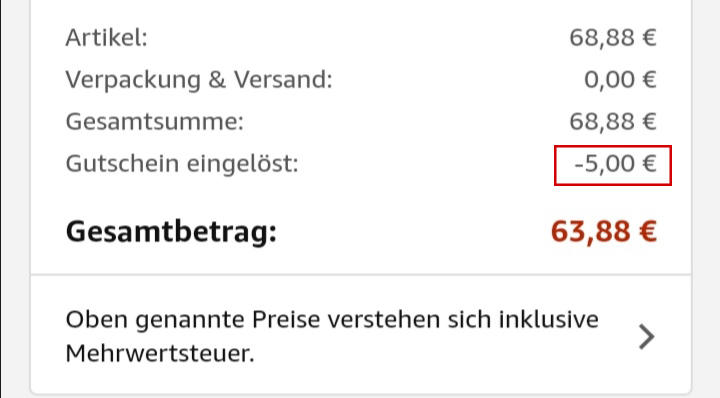Click the ampersand in Verpackung & Versand
720x398 pixels.
point(217,79)
